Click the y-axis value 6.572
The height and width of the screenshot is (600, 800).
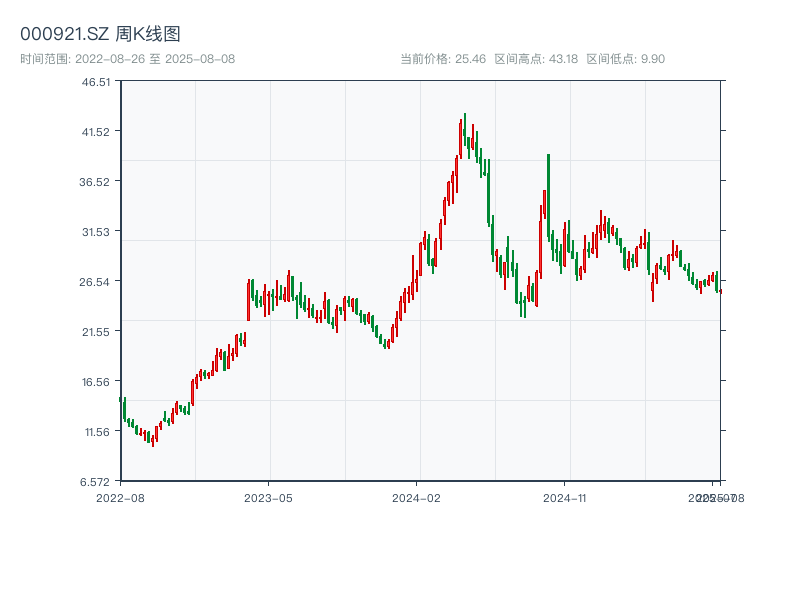(x=95, y=482)
